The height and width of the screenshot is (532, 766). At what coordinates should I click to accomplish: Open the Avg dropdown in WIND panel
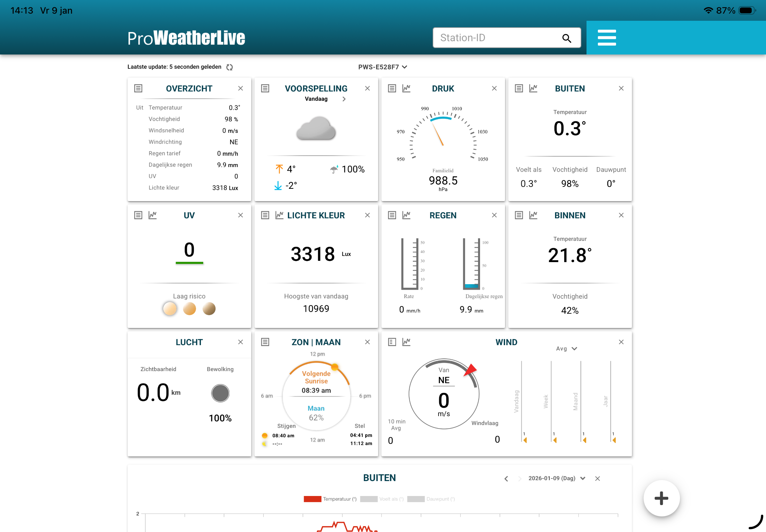point(566,348)
